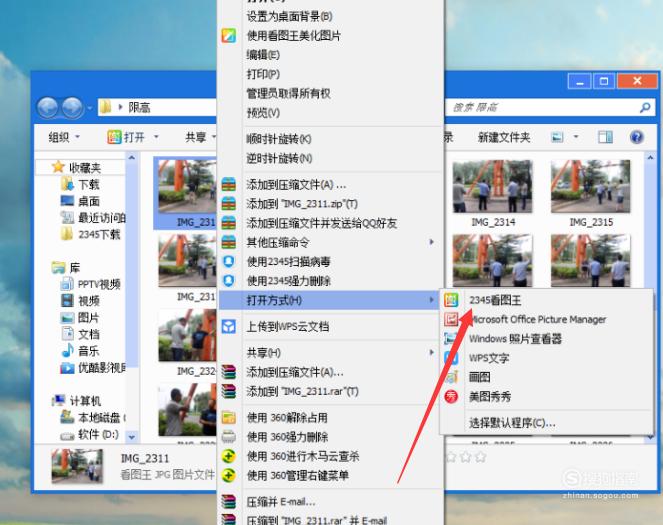Image resolution: width=663 pixels, height=525 pixels.
Task: Open with 画图
Action: pos(479,377)
